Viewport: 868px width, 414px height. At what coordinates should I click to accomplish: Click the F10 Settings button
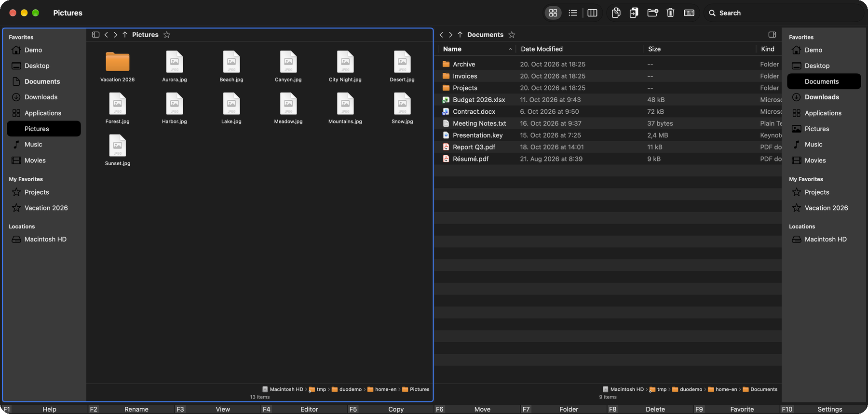point(824,409)
